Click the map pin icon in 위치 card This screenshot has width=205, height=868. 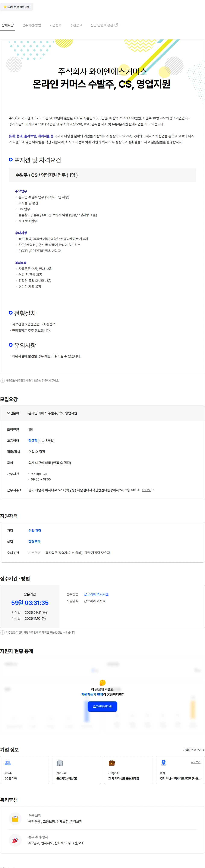click(x=164, y=762)
